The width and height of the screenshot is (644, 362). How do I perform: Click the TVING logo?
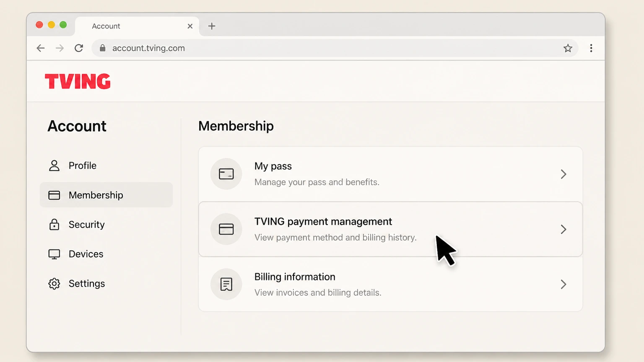click(78, 81)
